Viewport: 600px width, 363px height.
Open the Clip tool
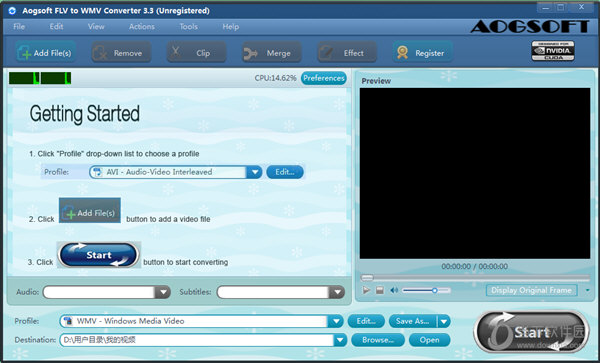click(x=196, y=53)
